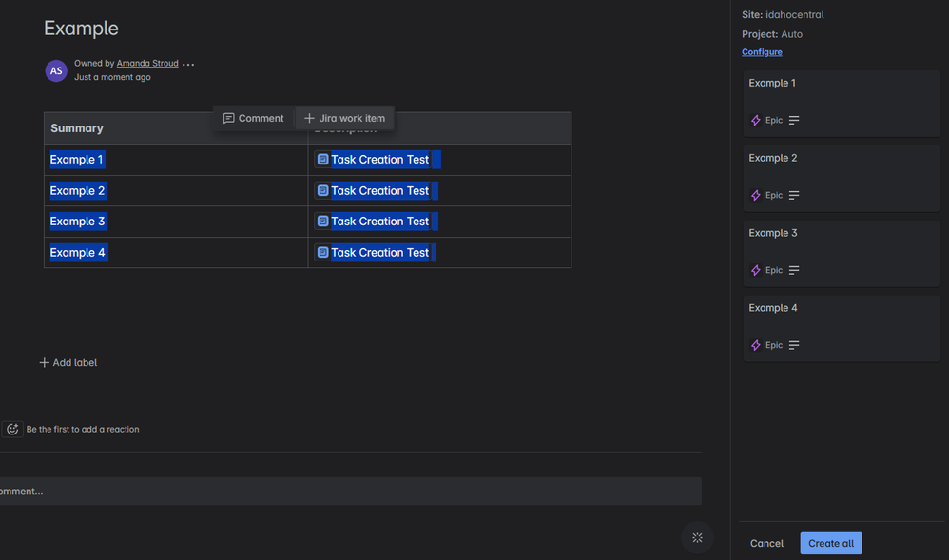This screenshot has height=560, width=949.
Task: Click the 'Just a moment ago' timestamp
Action: 112,77
